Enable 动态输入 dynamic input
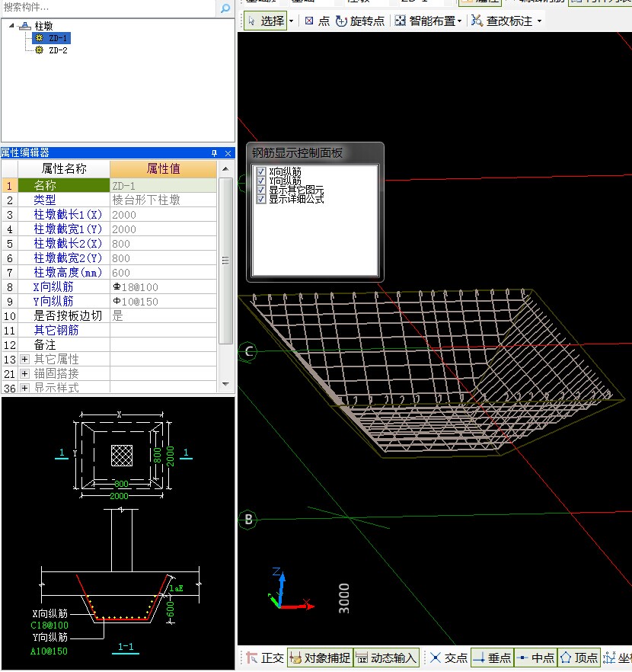This screenshot has height=672, width=632. [387, 658]
